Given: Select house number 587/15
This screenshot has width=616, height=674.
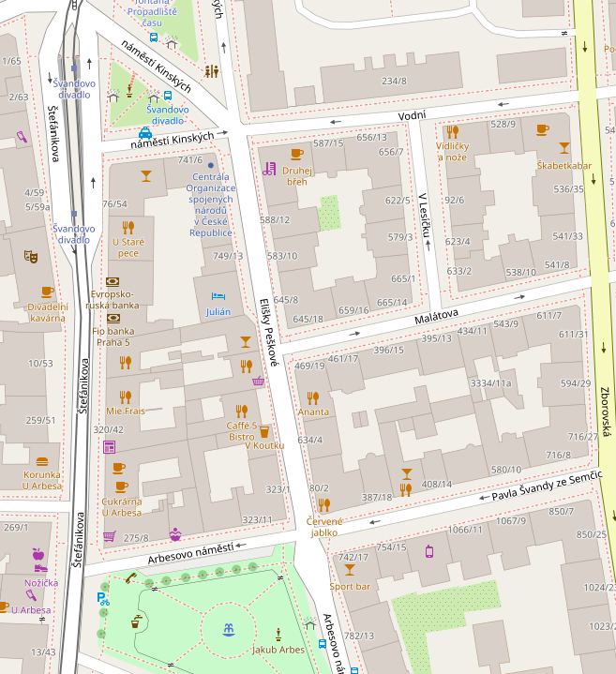Looking at the screenshot, I should point(328,143).
